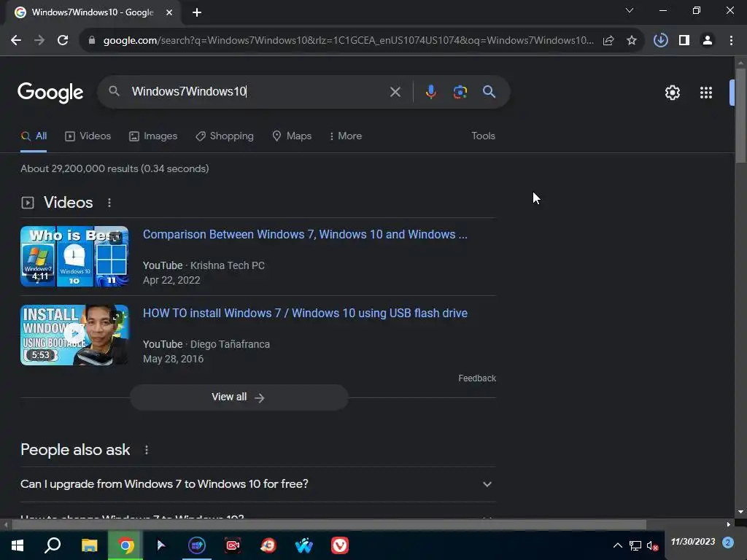The height and width of the screenshot is (560, 747).
Task: Open search Tools options
Action: pyautogui.click(x=483, y=136)
